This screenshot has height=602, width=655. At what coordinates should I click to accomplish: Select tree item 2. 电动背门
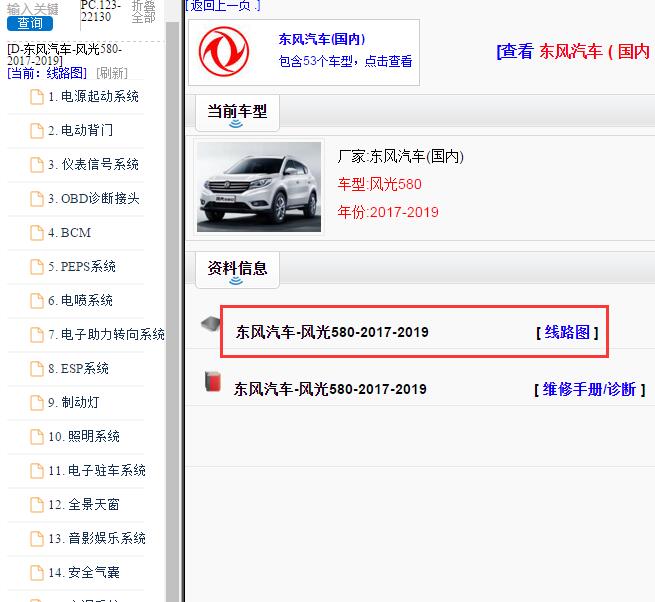point(80,130)
